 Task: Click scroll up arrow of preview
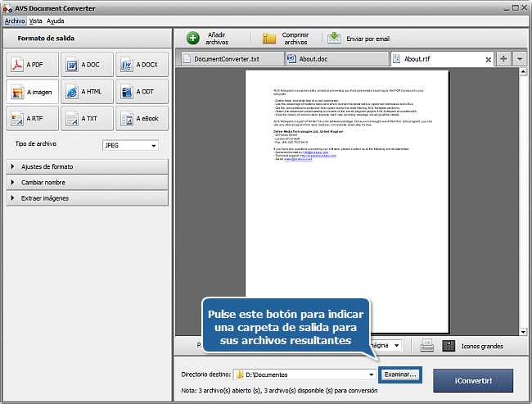coord(523,71)
